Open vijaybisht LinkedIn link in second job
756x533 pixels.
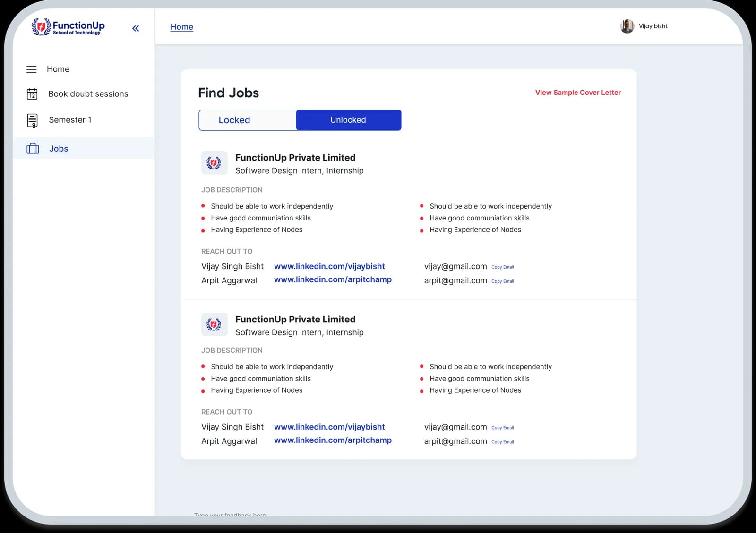pos(329,427)
